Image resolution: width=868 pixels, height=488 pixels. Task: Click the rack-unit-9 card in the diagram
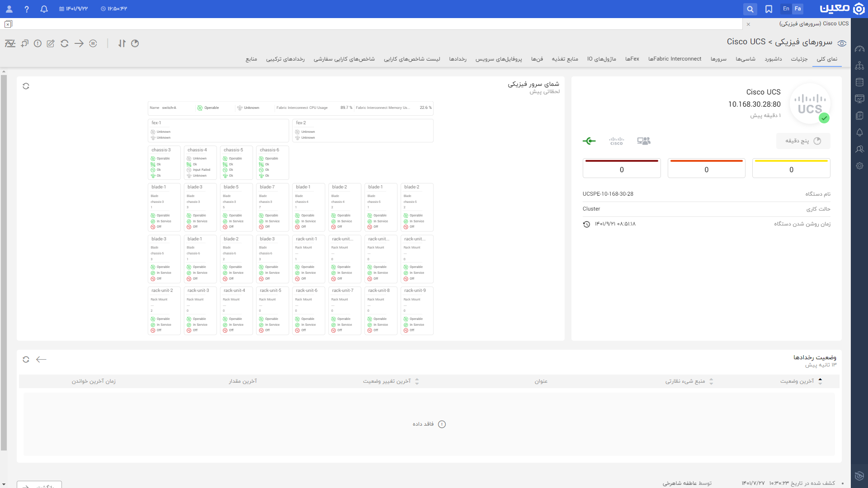pos(417,311)
